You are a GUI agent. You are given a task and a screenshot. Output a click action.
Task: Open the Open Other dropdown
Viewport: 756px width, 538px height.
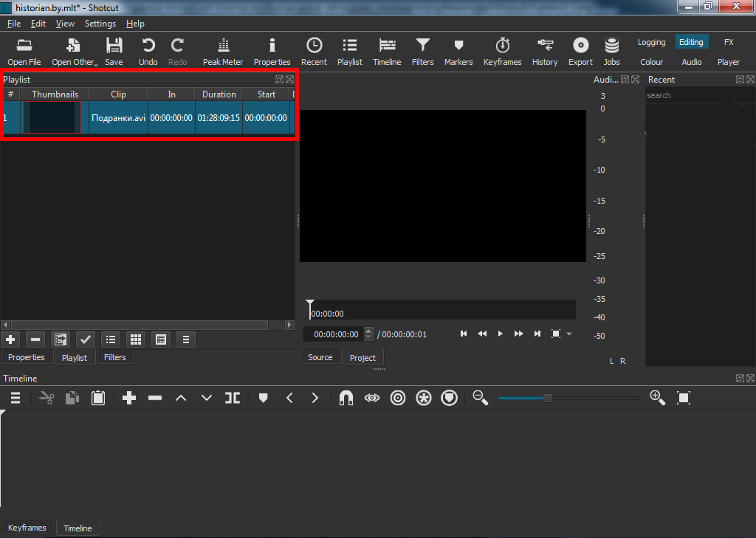coord(74,52)
